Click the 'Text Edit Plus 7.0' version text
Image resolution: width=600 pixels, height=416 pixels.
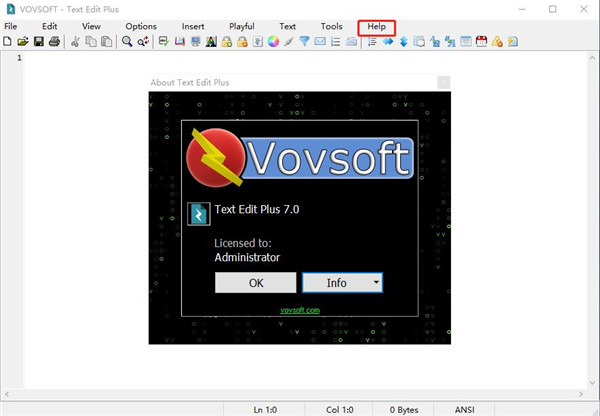(257, 209)
